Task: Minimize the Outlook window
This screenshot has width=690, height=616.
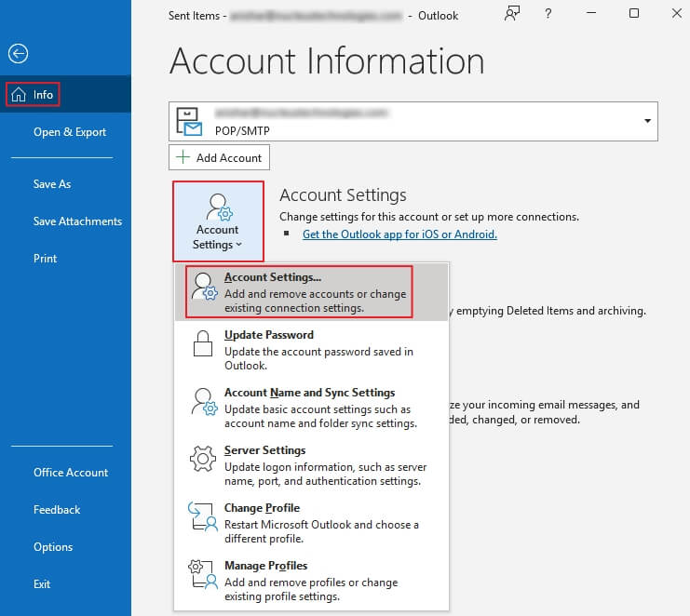Action: click(x=591, y=13)
